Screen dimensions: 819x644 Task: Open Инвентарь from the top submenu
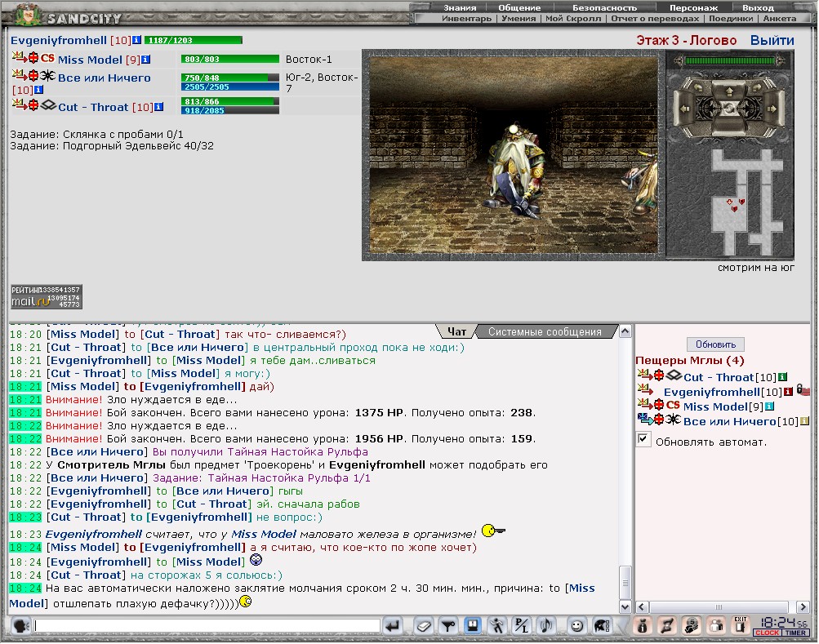coord(466,18)
